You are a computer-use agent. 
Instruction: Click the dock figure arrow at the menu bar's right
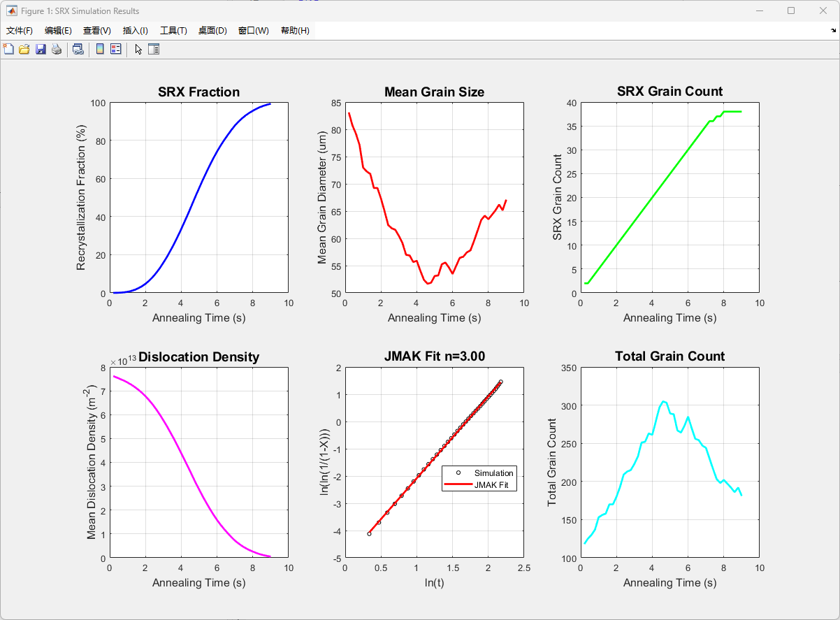coord(832,31)
